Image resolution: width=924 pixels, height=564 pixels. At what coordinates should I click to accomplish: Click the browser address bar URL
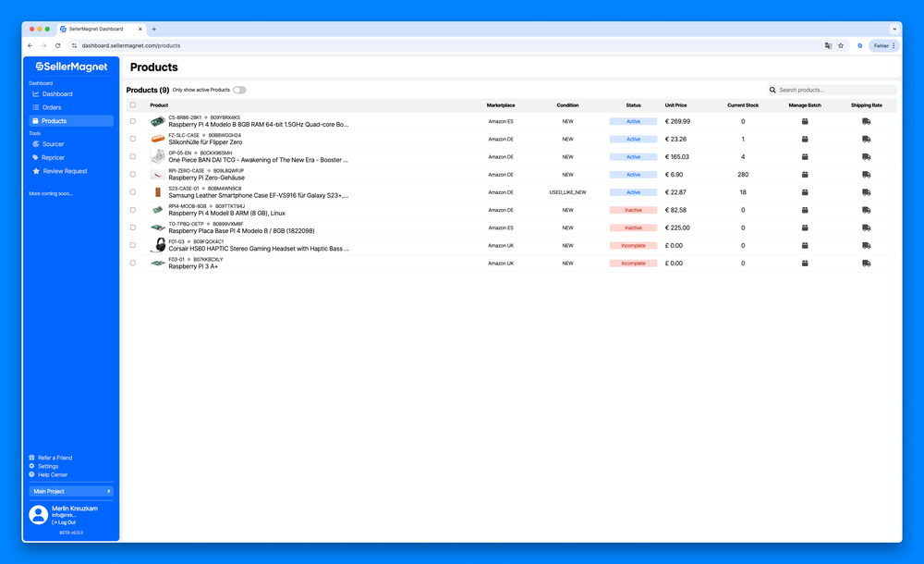click(x=131, y=45)
